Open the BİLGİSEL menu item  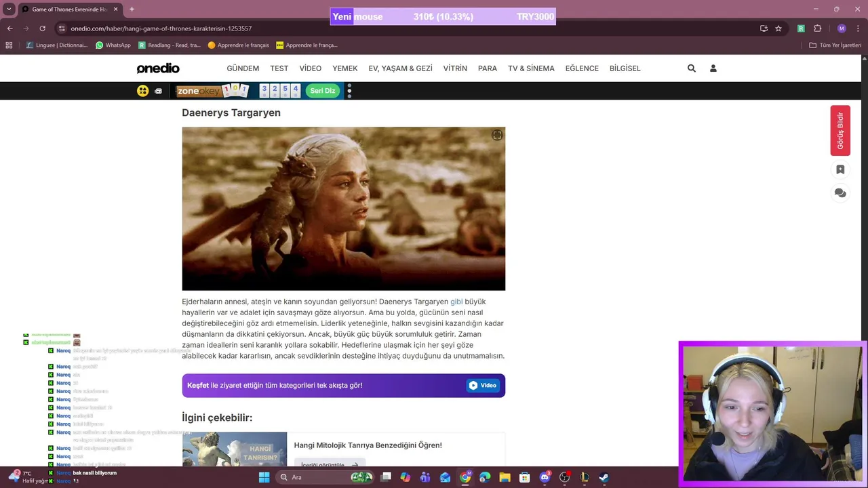(x=625, y=68)
